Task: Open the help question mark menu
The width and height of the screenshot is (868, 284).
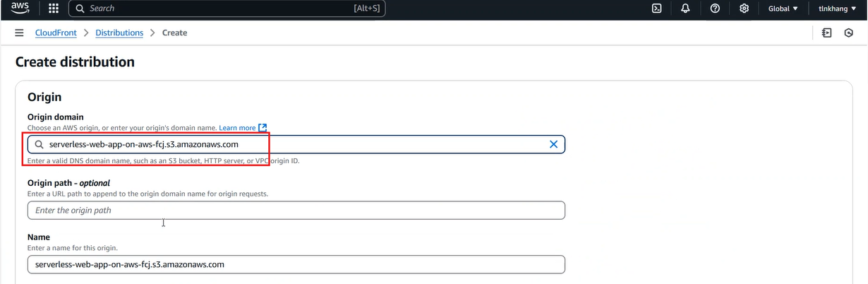Action: coord(715,8)
